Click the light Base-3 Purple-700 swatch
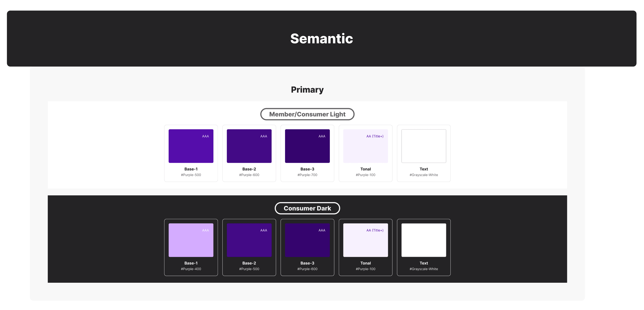The width and height of the screenshot is (644, 310). 307,146
